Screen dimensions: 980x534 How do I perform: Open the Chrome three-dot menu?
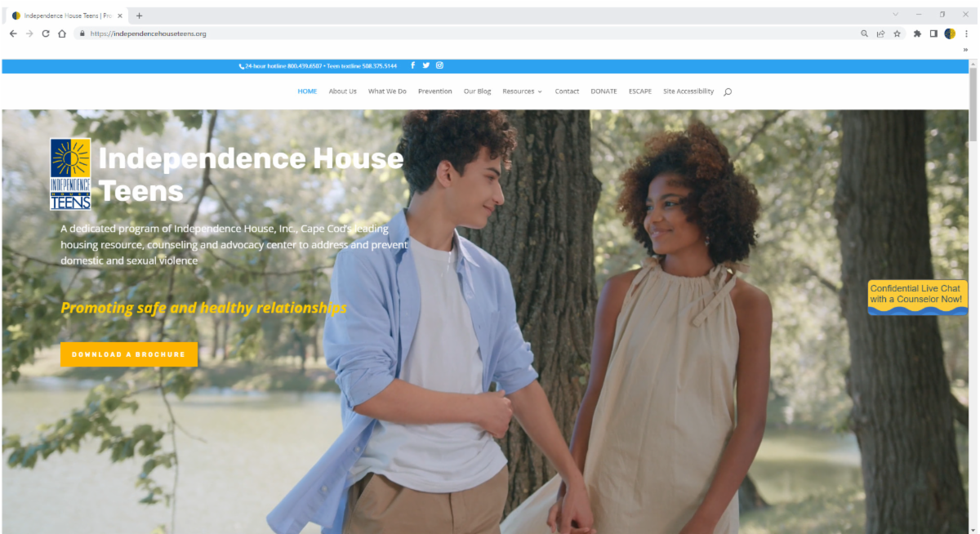click(x=966, y=33)
